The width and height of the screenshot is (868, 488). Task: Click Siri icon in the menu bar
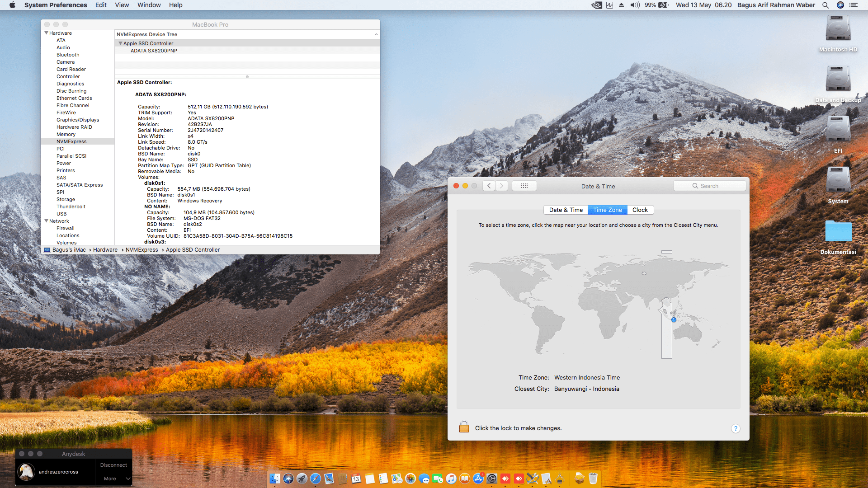pyautogui.click(x=840, y=5)
